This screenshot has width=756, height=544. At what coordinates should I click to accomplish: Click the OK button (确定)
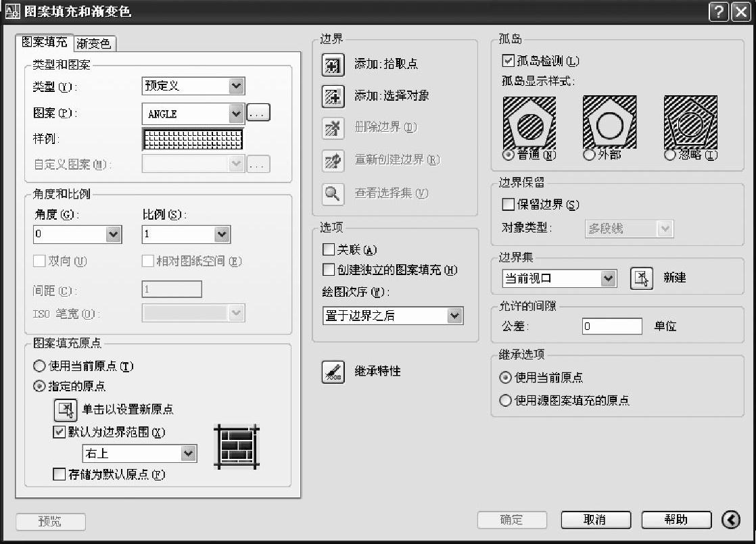click(512, 520)
